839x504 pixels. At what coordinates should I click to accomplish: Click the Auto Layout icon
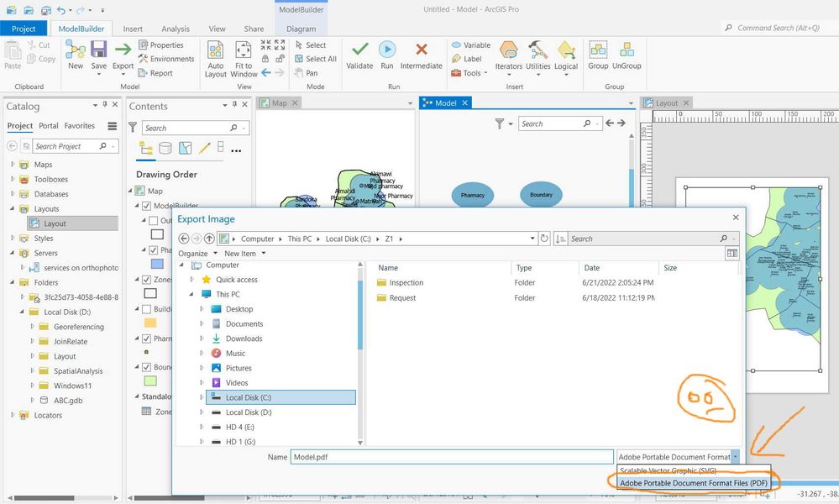pos(216,51)
